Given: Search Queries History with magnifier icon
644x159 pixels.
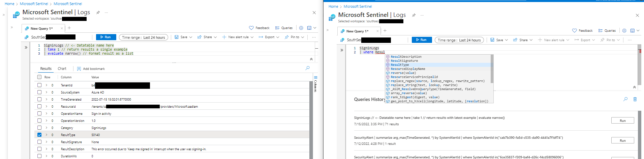Looking at the screenshot, I should 625,99.
